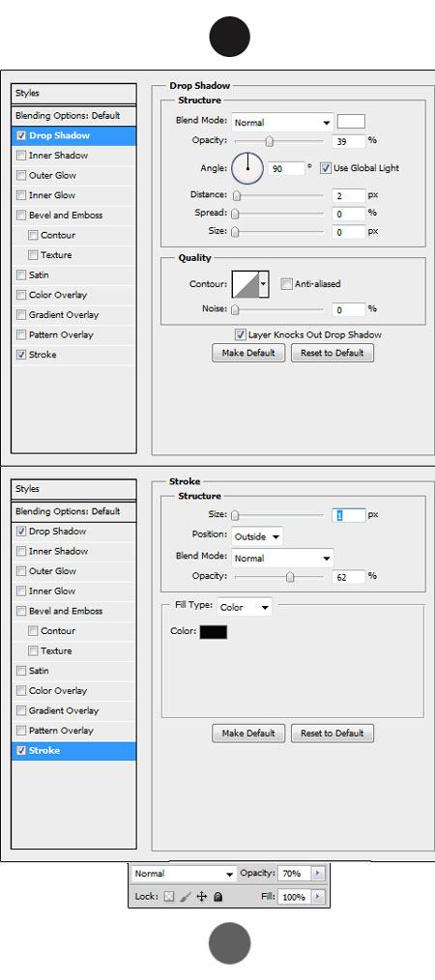
Task: Open the Position dropdown set to Outside
Action: click(257, 536)
